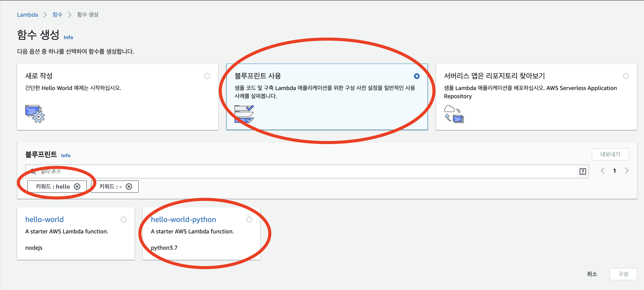Click the serverless repository cloud icon

pos(454,114)
